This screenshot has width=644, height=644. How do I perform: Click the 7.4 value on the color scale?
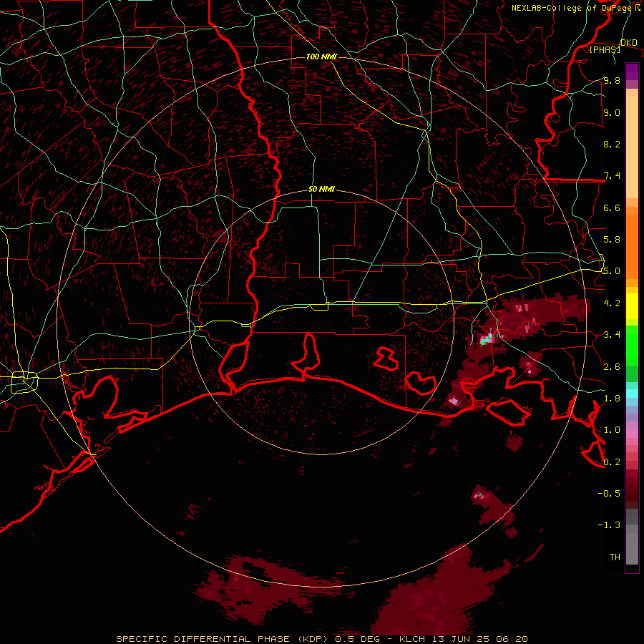click(612, 176)
